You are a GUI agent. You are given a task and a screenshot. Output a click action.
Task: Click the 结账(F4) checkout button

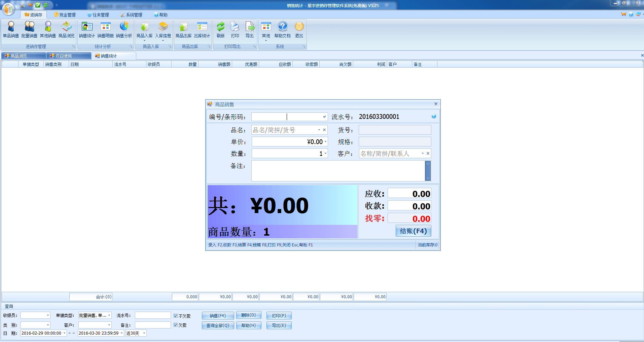(x=413, y=231)
